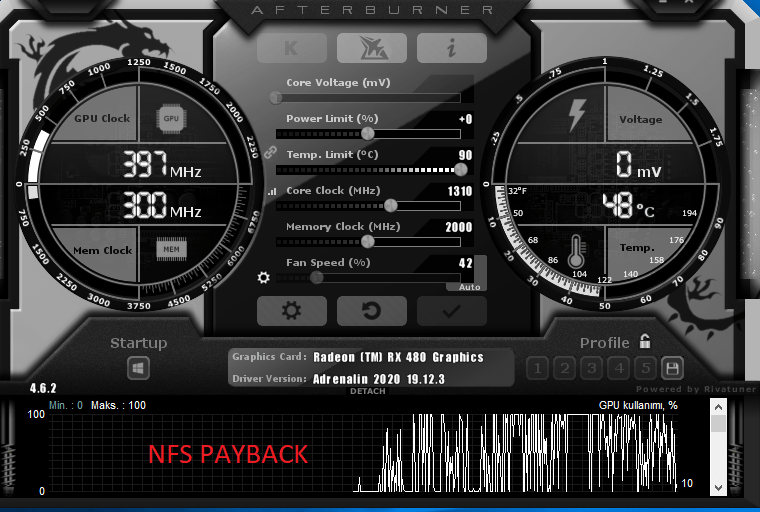760x512 pixels.
Task: Click the Fan Speed value 42
Action: click(x=465, y=263)
